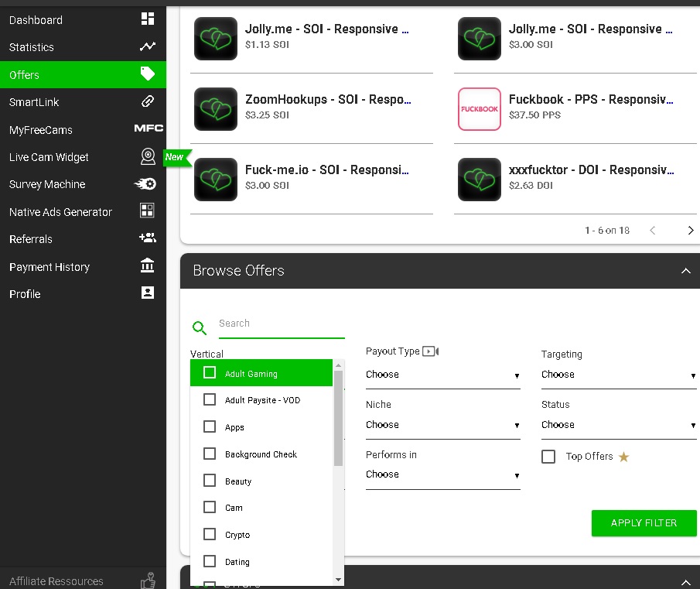Check the Crypto vertical checkbox
Screen dimensions: 700x589
click(210, 534)
